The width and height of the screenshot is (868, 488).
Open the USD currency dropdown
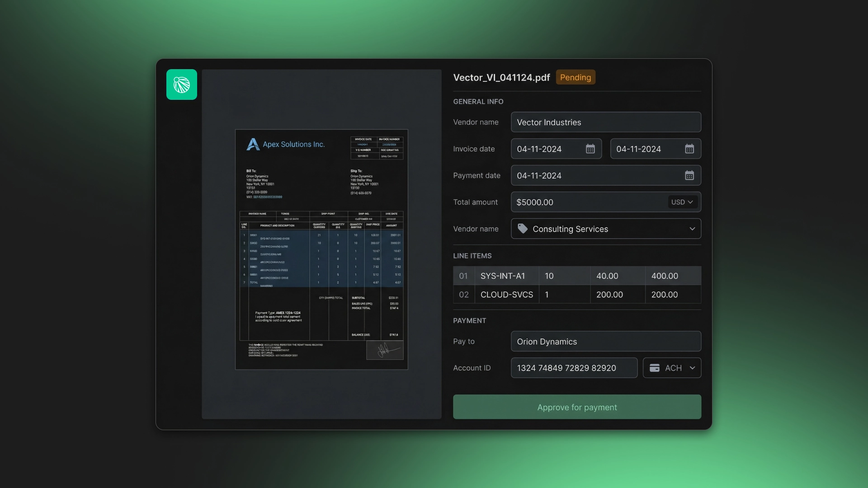pos(682,202)
